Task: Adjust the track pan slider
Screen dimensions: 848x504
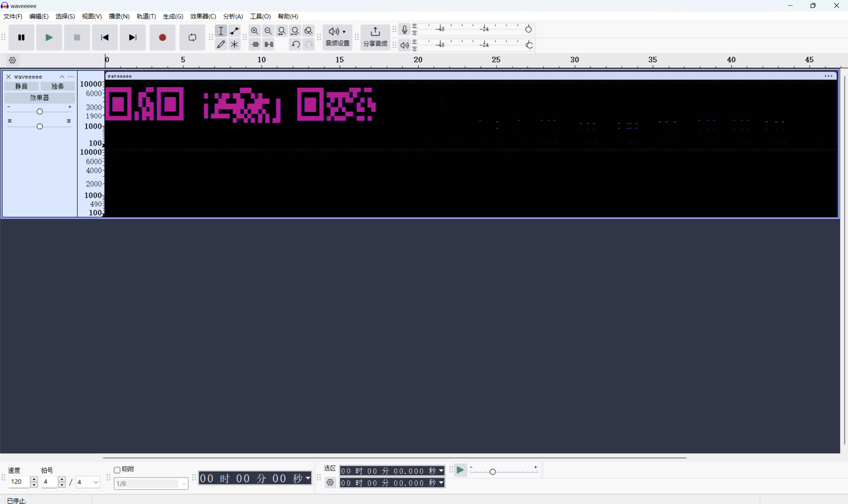Action: tap(39, 126)
